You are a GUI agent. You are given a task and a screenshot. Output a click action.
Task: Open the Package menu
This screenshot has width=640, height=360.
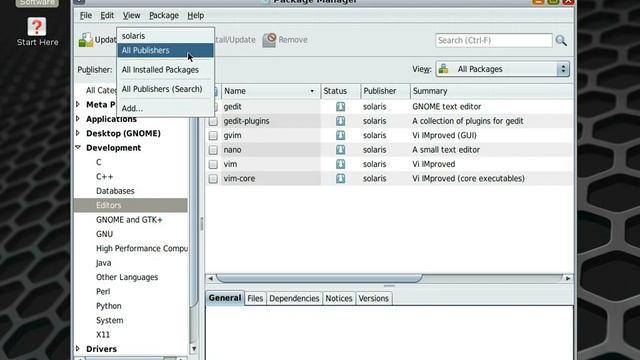tap(164, 16)
